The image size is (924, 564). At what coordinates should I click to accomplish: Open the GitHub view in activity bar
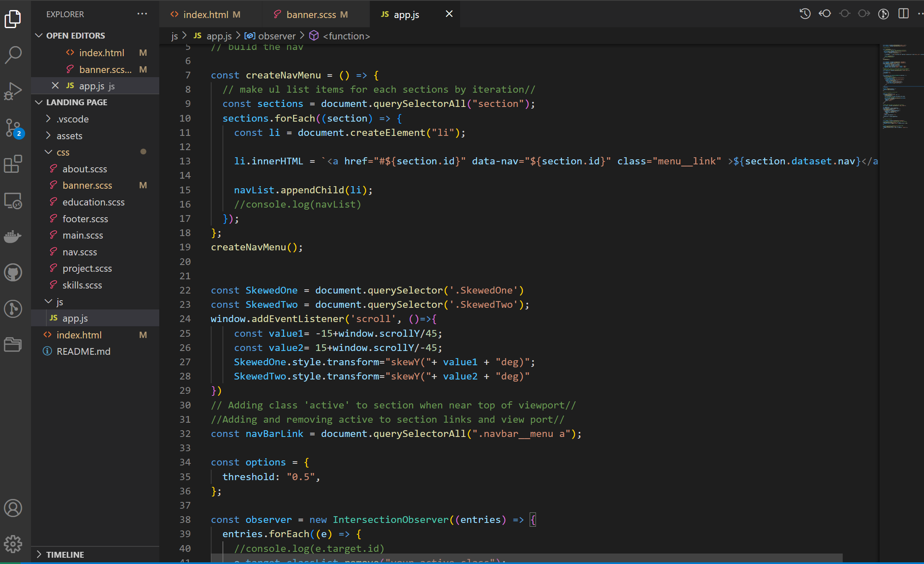pos(13,273)
